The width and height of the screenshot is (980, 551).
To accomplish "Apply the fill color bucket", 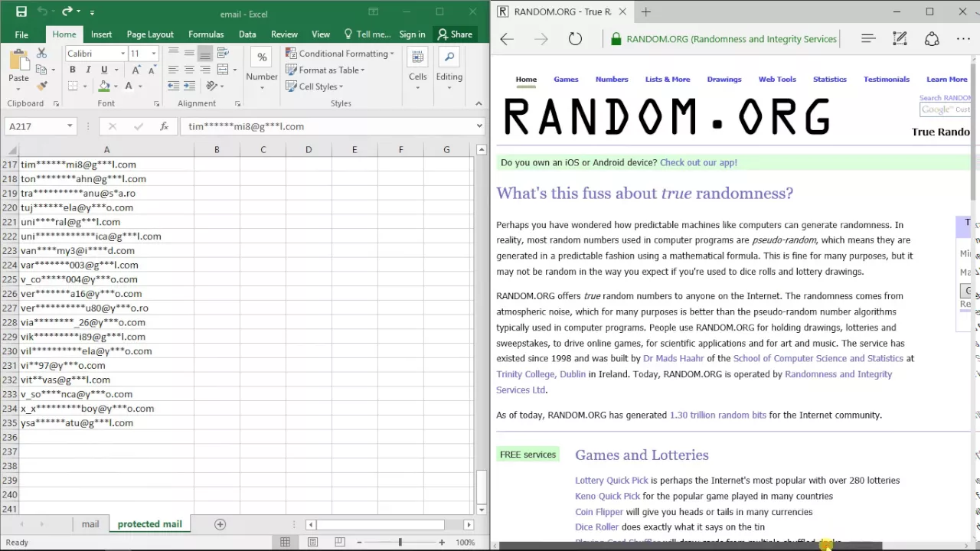I will coord(104,86).
